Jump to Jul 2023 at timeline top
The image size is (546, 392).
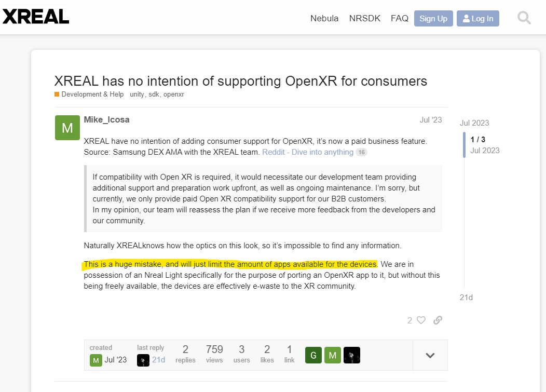(474, 123)
